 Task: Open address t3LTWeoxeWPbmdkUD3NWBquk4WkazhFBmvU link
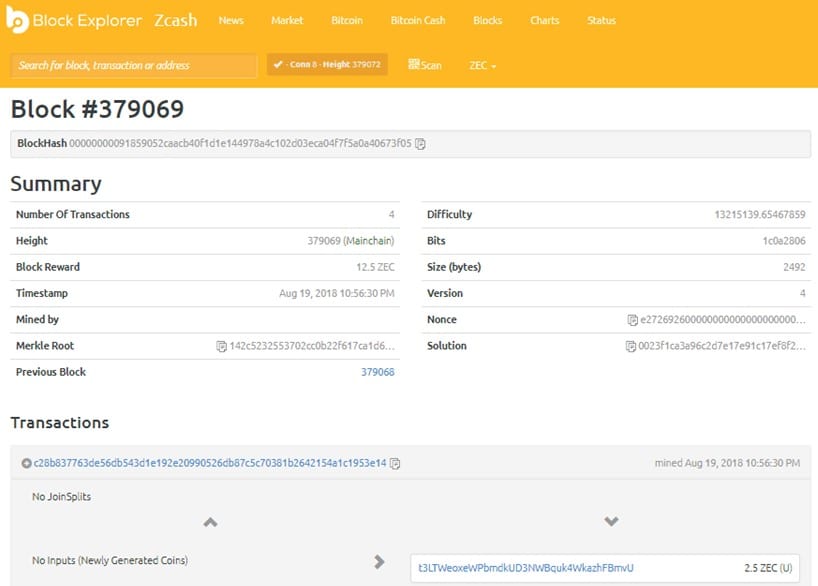pyautogui.click(x=526, y=568)
